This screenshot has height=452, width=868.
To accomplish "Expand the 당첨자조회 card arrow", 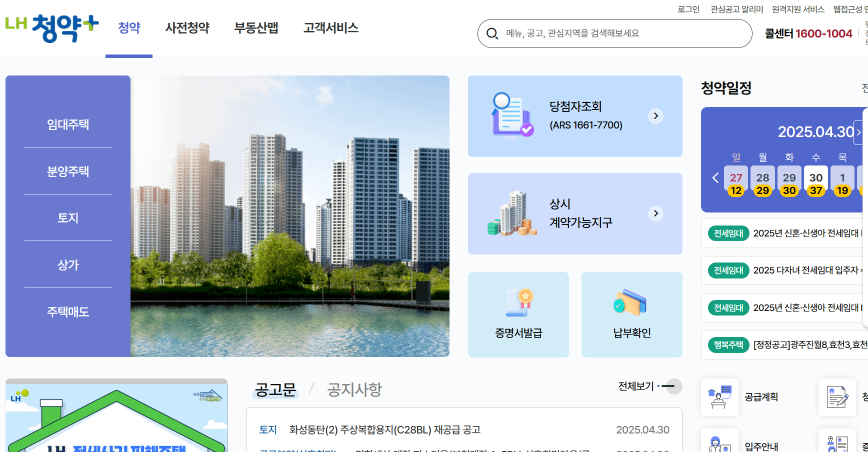I will click(x=655, y=115).
